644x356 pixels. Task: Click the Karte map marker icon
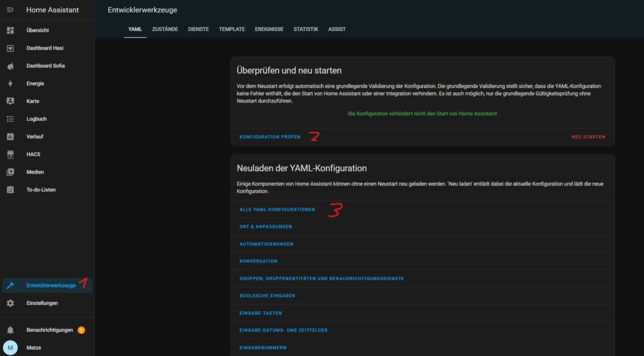10,101
